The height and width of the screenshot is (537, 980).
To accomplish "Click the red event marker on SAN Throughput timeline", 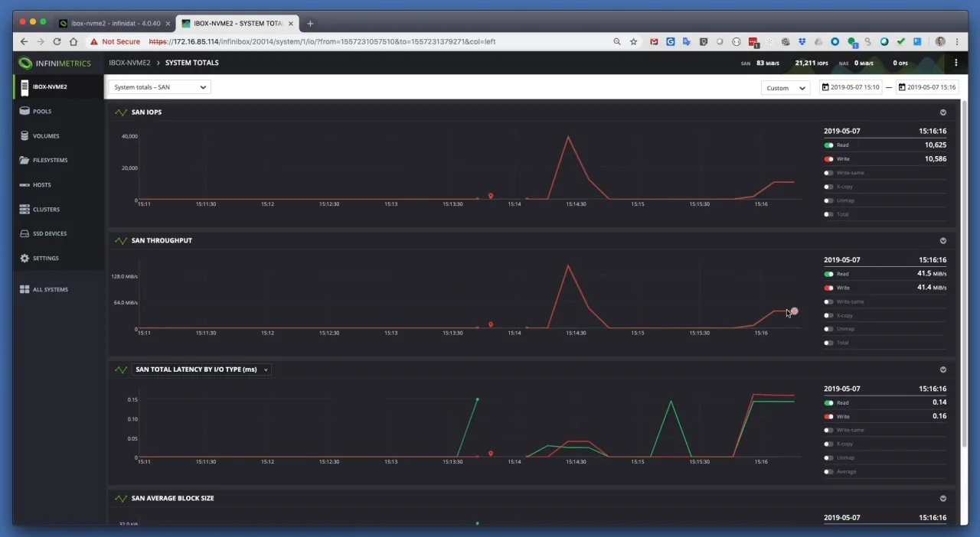I will [491, 324].
